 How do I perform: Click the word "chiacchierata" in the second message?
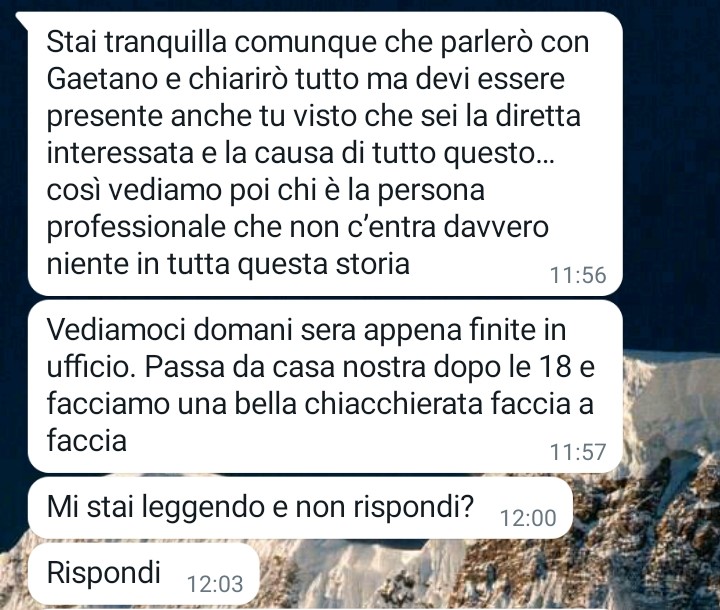click(394, 404)
